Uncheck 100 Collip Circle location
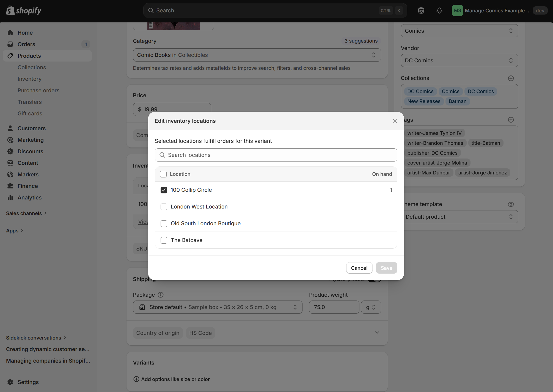 click(164, 190)
